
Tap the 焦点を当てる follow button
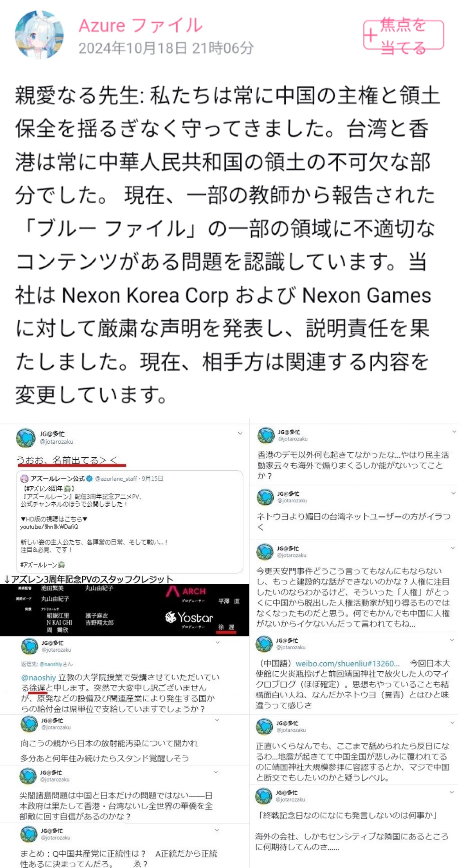[403, 35]
